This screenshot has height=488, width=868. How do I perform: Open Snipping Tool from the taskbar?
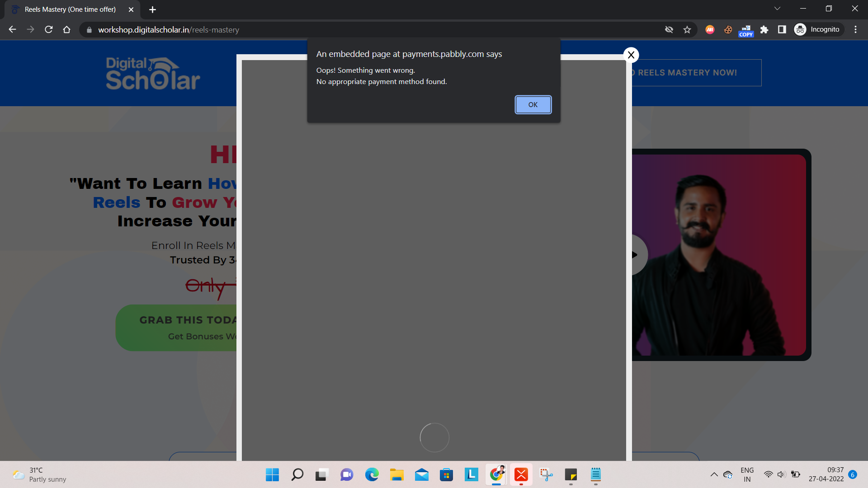(546, 475)
